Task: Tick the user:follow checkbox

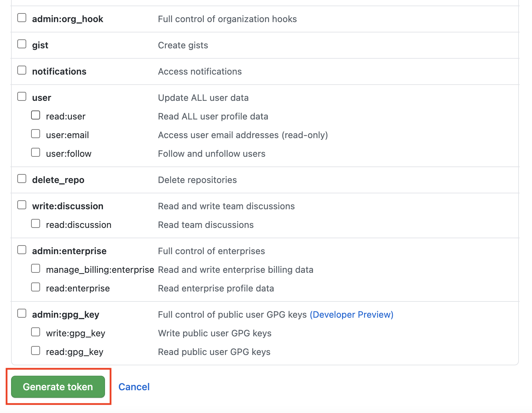Action: (x=36, y=152)
